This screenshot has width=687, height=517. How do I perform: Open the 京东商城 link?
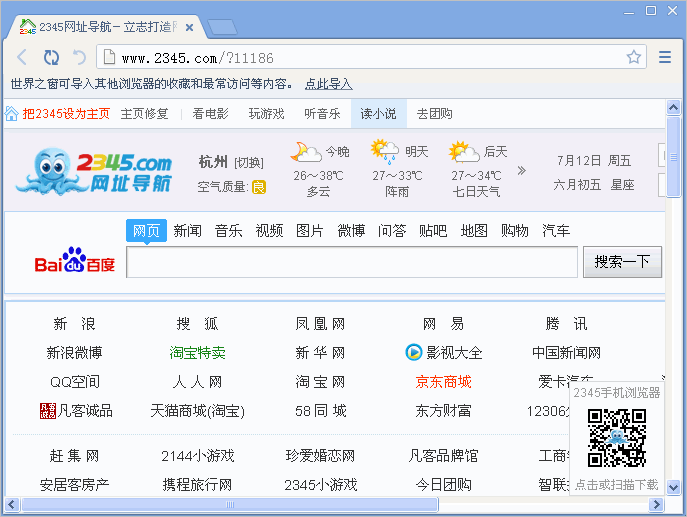pyautogui.click(x=443, y=382)
